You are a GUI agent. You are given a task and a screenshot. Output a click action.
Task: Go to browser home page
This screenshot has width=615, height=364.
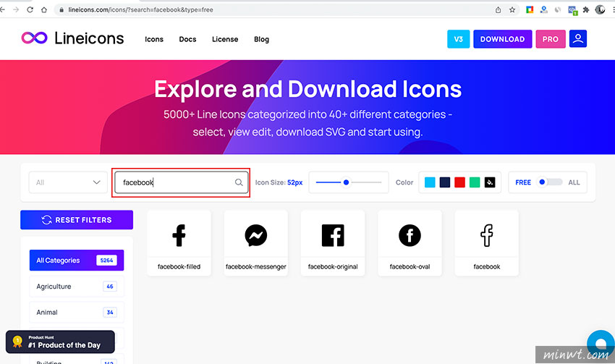44,10
